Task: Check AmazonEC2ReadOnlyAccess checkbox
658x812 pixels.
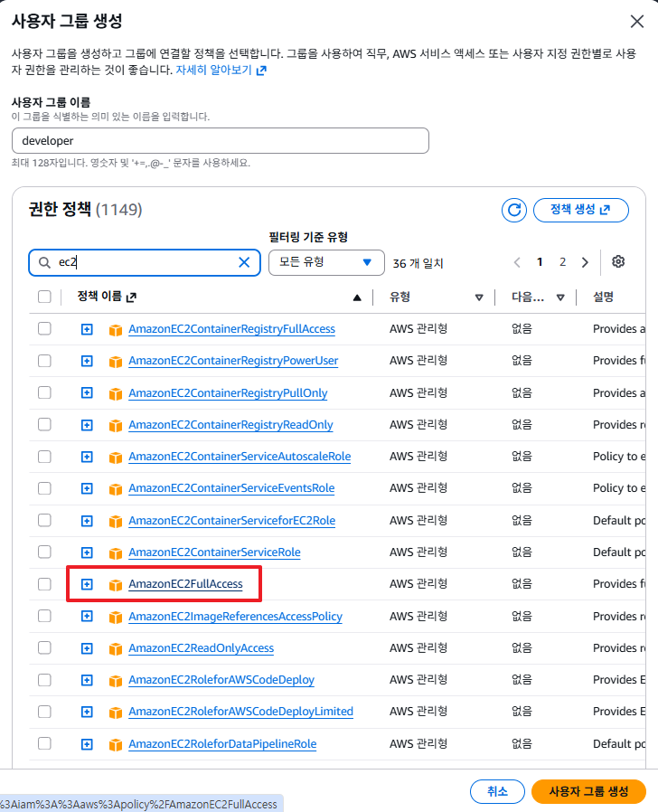Action: coord(44,647)
